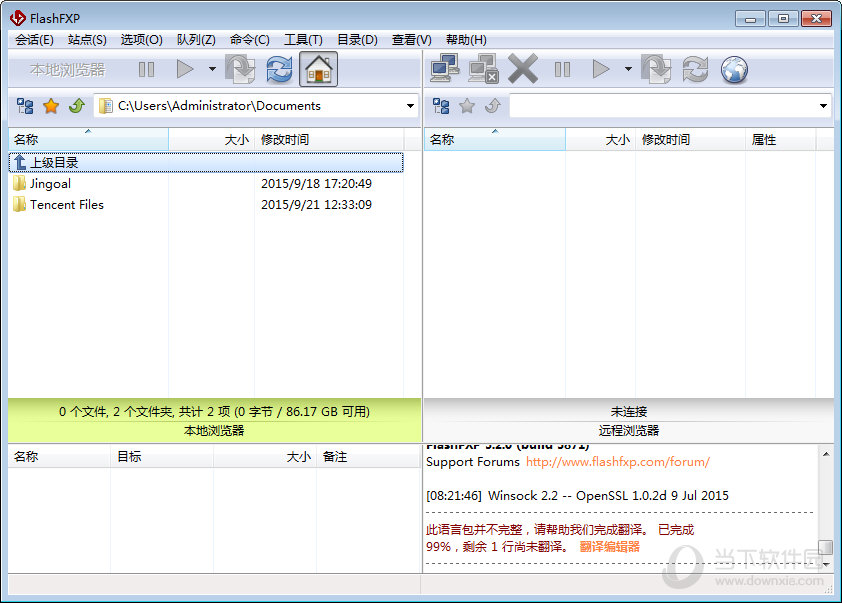Click the 远程浏览器 label under the remote pane
The height and width of the screenshot is (603, 842).
[629, 431]
